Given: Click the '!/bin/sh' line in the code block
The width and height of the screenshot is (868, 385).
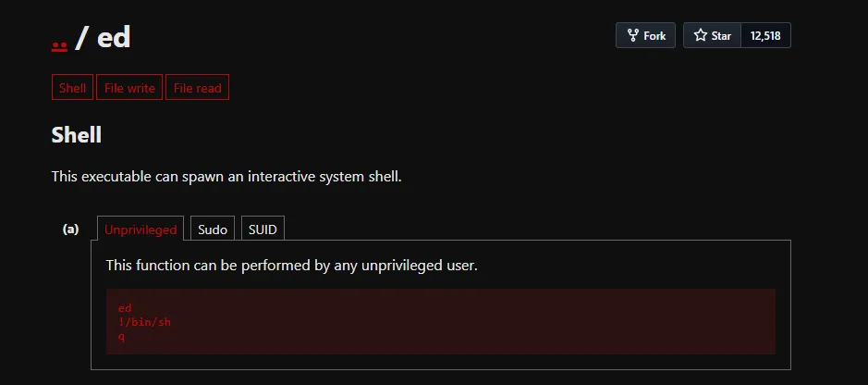Looking at the screenshot, I should pyautogui.click(x=144, y=322).
